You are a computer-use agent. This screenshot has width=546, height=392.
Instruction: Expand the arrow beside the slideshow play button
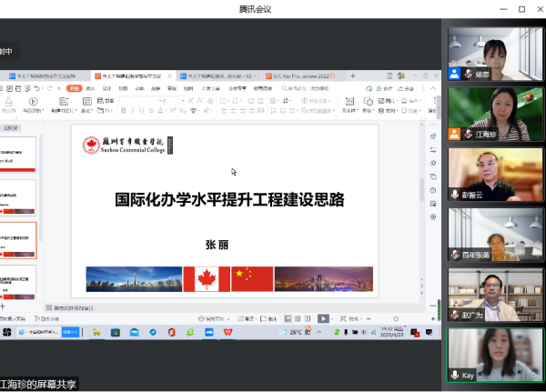pos(331,319)
